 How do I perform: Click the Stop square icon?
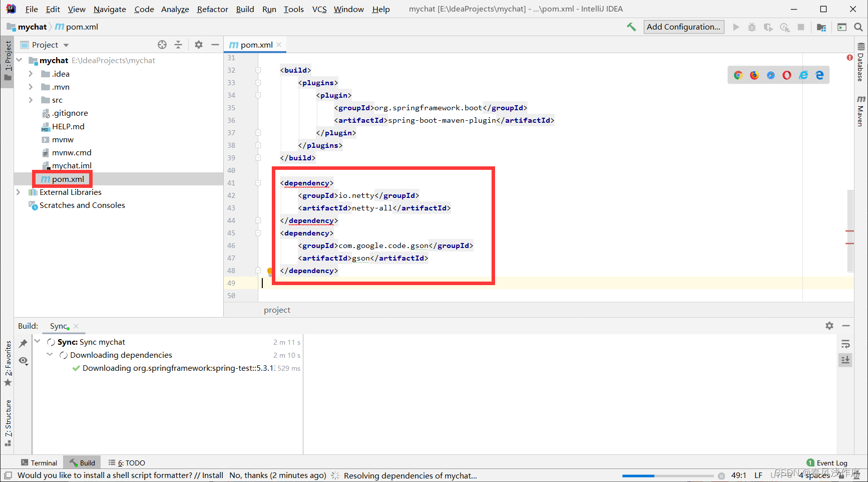click(801, 27)
